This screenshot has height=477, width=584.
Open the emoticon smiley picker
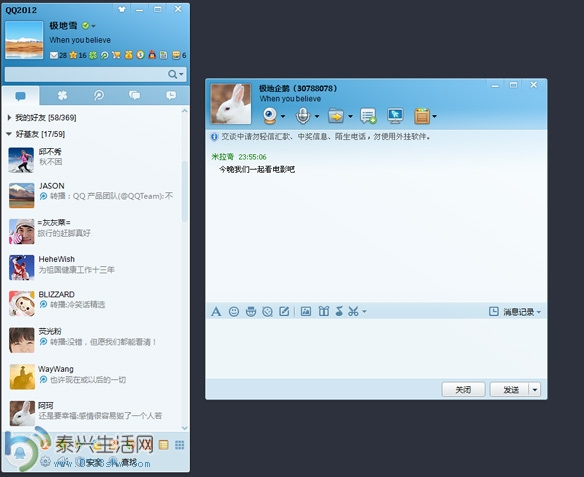(x=234, y=311)
